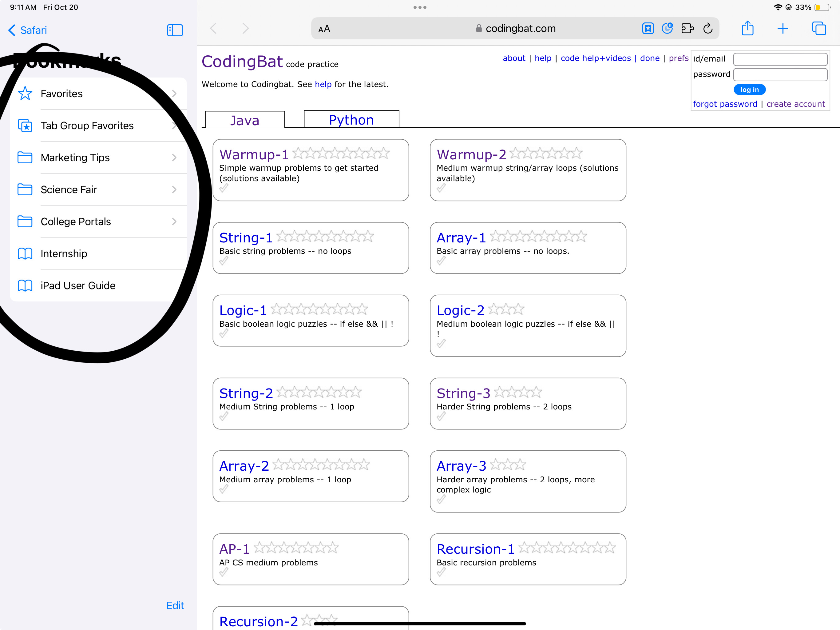Go back with the browser back arrow
Screen dimensions: 840x630
click(213, 28)
